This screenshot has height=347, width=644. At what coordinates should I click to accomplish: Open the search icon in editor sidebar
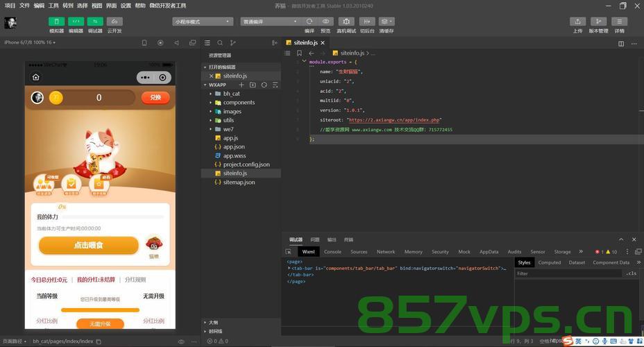click(220, 43)
